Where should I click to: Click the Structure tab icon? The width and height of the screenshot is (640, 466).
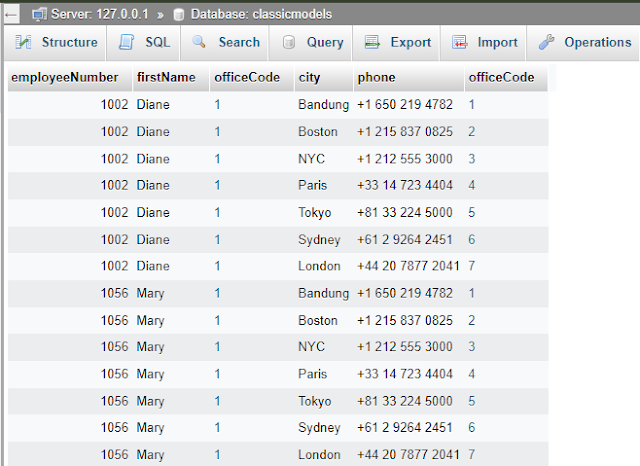[x=23, y=42]
